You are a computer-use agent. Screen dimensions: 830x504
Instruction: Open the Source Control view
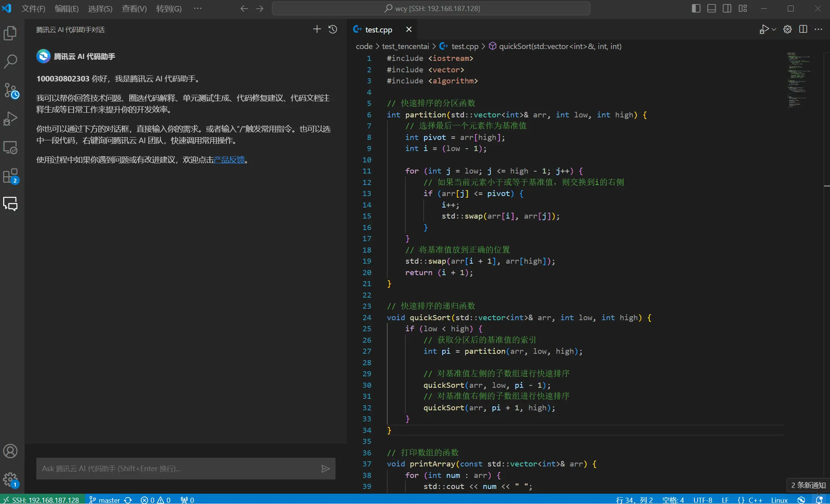[10, 91]
